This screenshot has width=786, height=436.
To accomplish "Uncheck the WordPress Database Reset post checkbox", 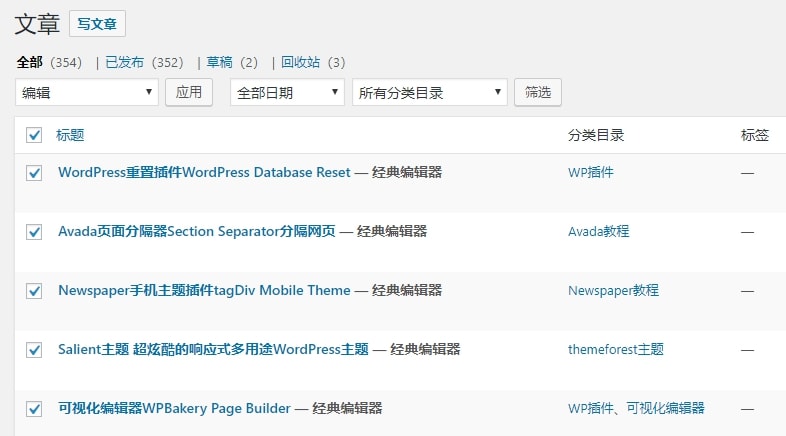I will tap(34, 173).
